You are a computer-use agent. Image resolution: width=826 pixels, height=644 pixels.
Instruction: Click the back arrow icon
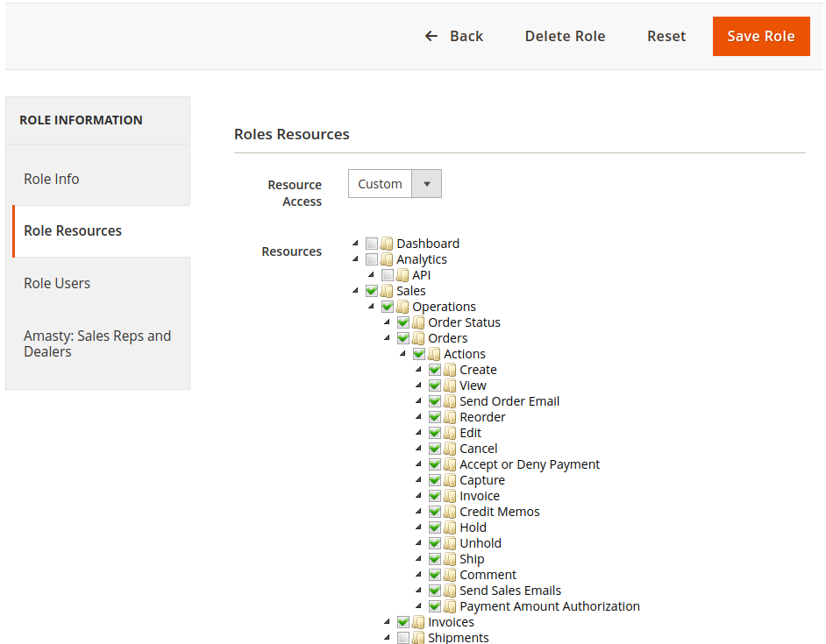[431, 36]
